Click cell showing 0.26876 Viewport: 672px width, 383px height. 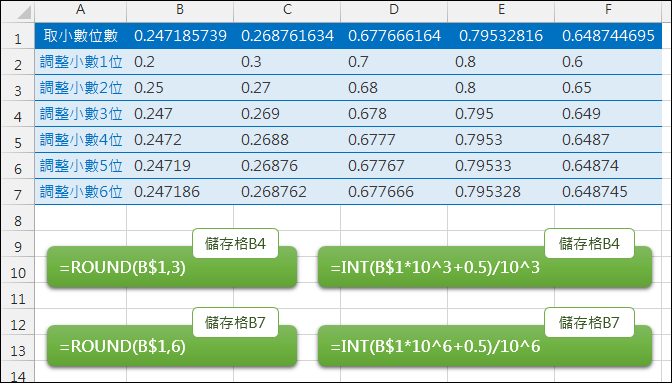[287, 166]
